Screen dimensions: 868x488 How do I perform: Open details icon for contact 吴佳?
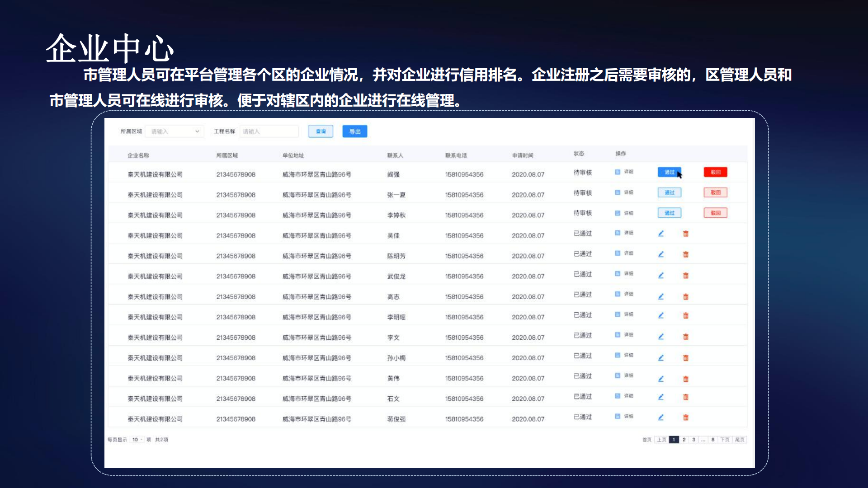click(618, 233)
